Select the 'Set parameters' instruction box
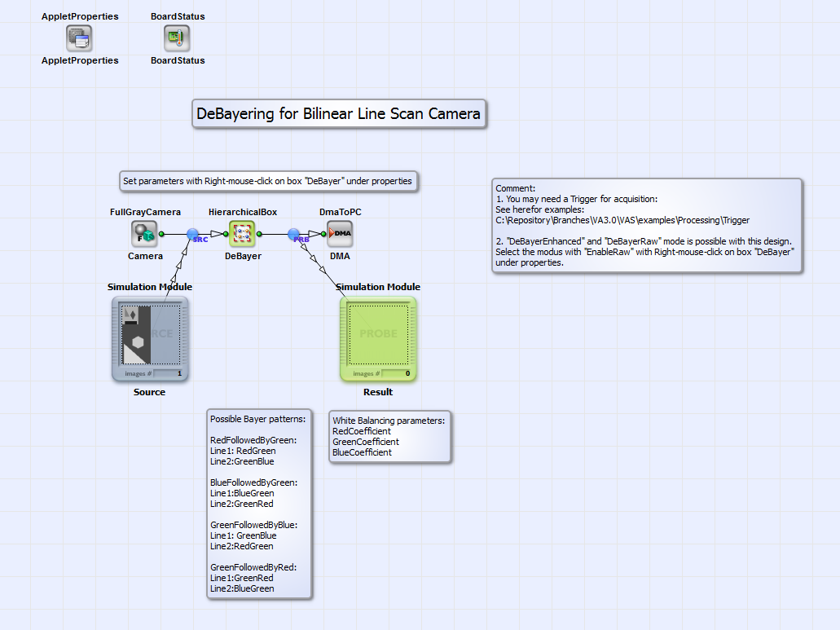Viewport: 840px width, 630px height. [268, 181]
